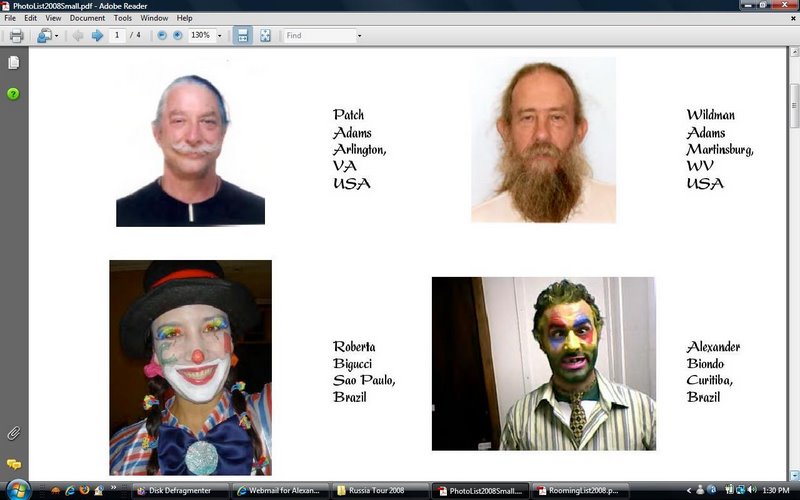Select the 130% zoom value field
This screenshot has width=800, height=500.
pos(201,35)
